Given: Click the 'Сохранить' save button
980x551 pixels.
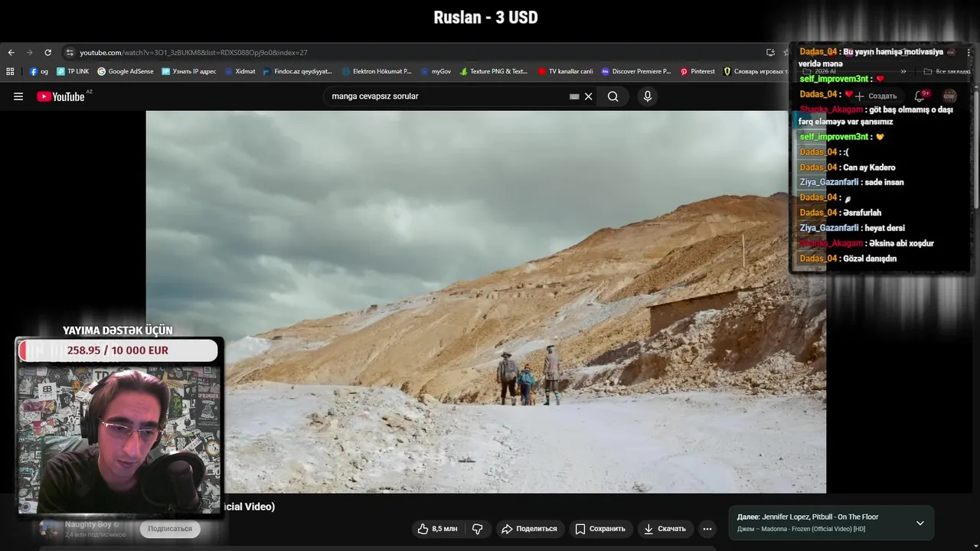Looking at the screenshot, I should point(600,529).
